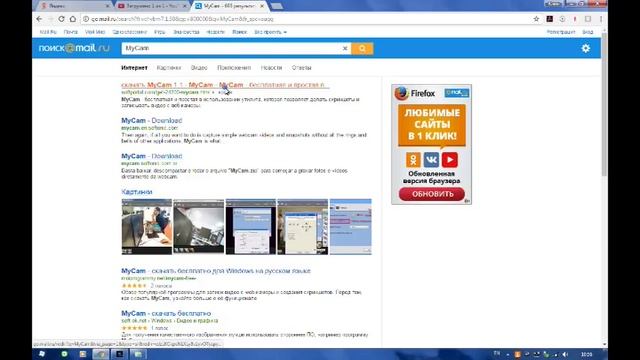
Task: Open the Регистрация link
Action: [x=561, y=32]
